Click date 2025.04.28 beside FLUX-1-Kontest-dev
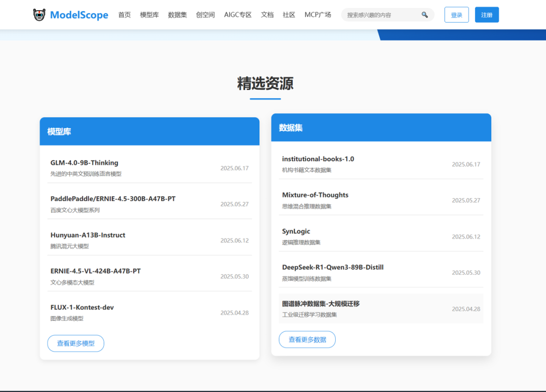 coord(235,313)
